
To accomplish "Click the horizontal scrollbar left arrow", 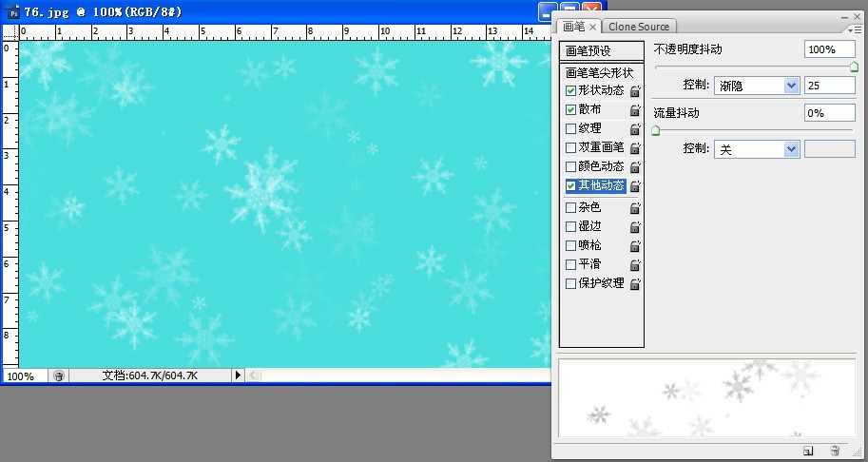I will coord(253,375).
